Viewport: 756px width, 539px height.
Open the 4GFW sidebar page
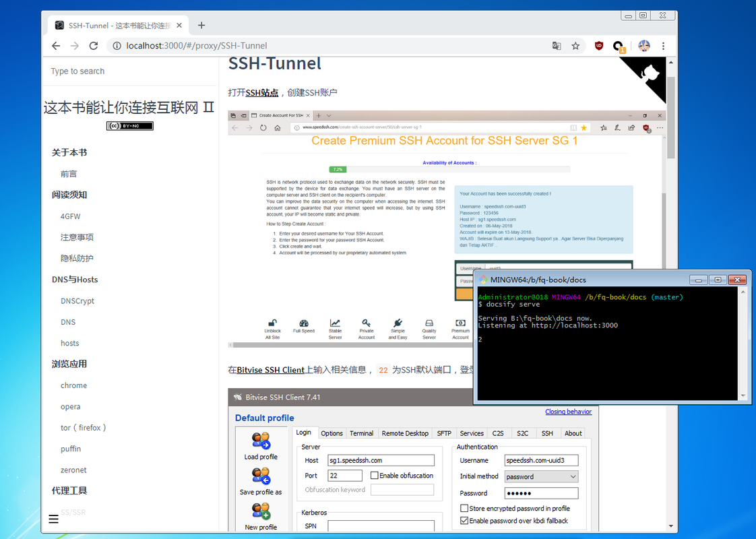(70, 216)
